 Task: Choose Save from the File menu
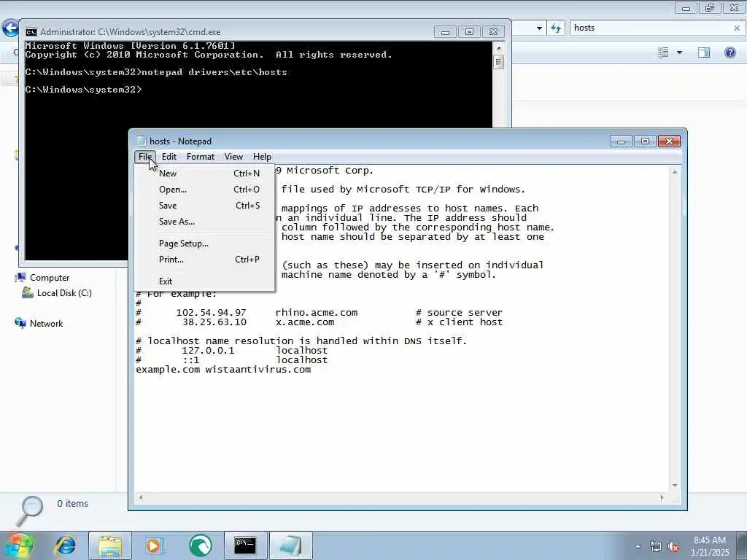(205, 206)
